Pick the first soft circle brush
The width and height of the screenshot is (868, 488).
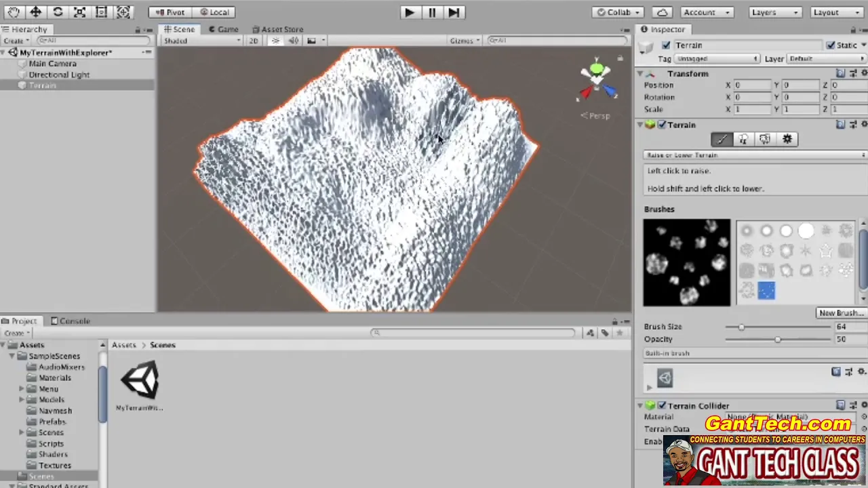pyautogui.click(x=747, y=231)
